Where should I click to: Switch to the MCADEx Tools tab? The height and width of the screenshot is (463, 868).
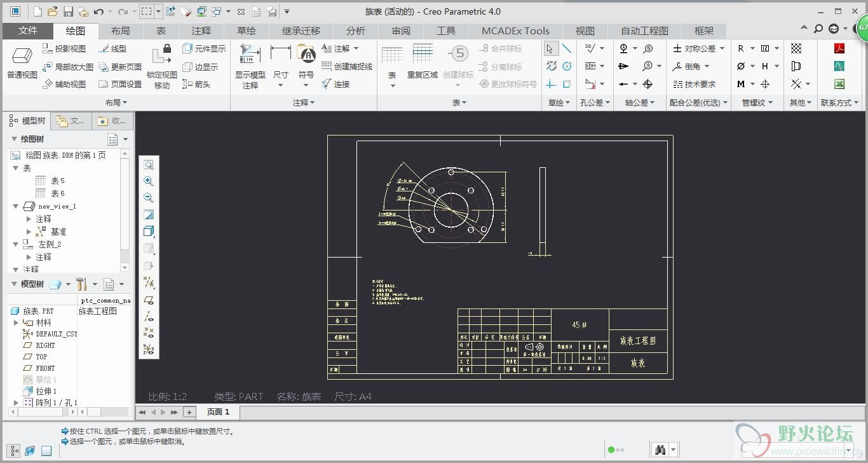(x=515, y=31)
